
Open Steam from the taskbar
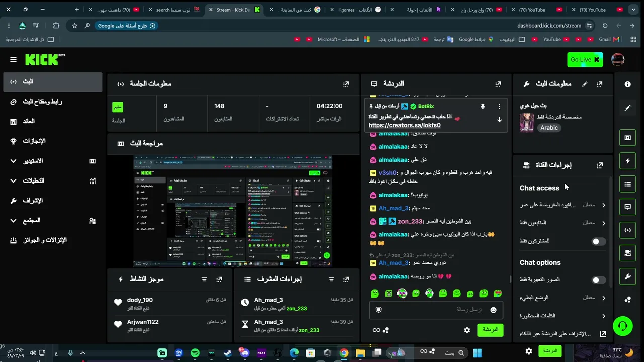228,353
